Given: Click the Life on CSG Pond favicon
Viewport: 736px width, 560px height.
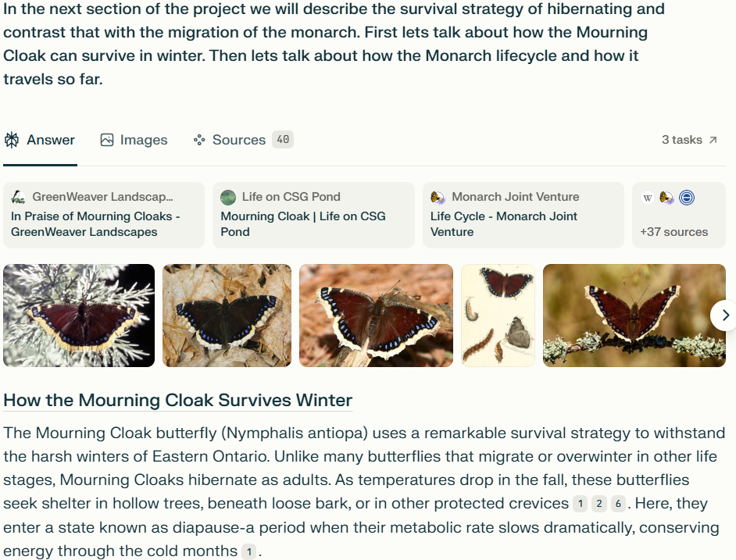Looking at the screenshot, I should coord(227,197).
